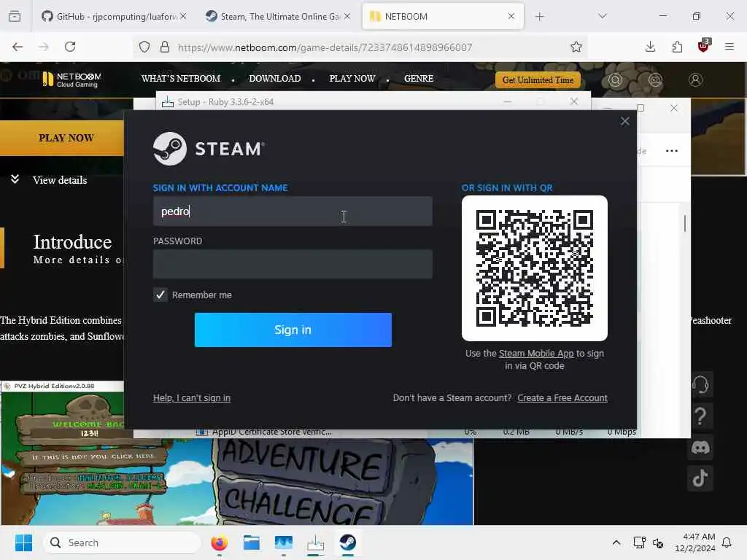This screenshot has height=560, width=747.
Task: Open Steam from the taskbar
Action: point(348,542)
